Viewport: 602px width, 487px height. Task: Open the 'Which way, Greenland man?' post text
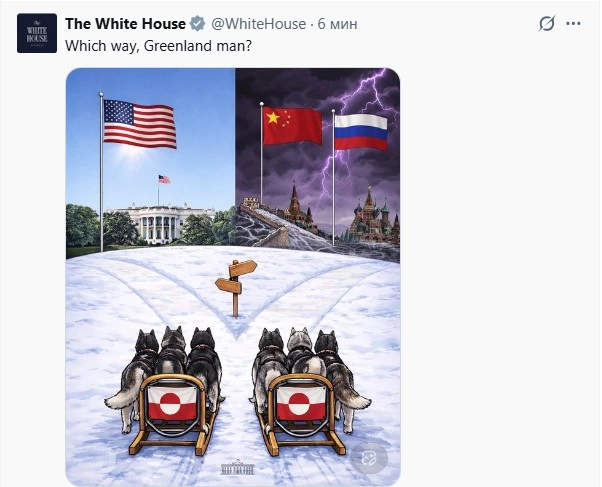point(159,46)
